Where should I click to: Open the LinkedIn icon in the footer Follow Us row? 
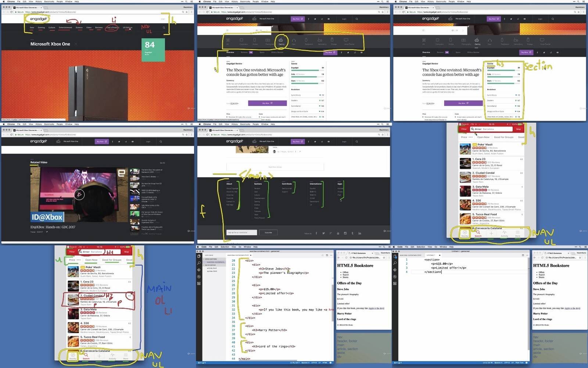click(359, 233)
